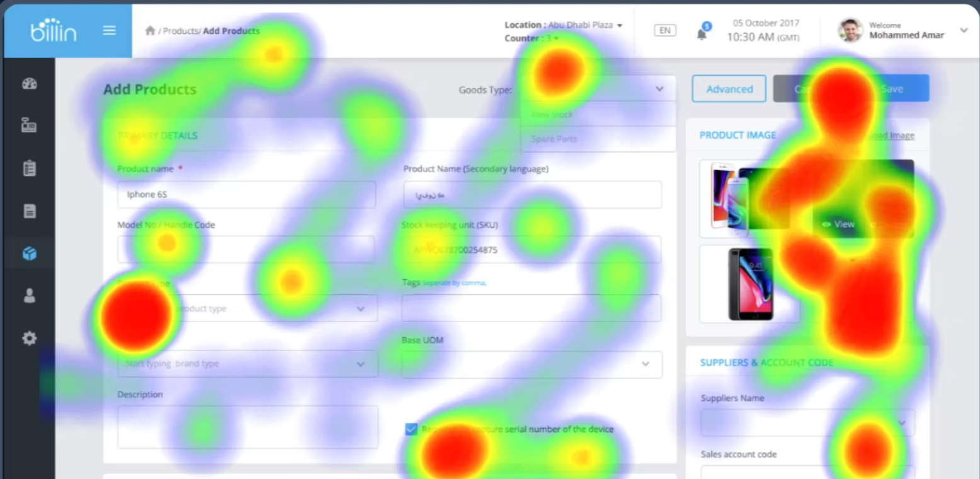Click the Product Name secondary language field

pyautogui.click(x=532, y=194)
